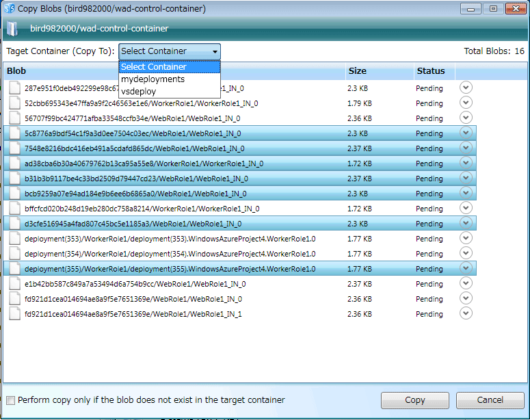The height and width of the screenshot is (420, 530).
Task: Click file icon of blob e1b42bb587c849a7a53494d6a754b9cc
Action: click(x=14, y=283)
